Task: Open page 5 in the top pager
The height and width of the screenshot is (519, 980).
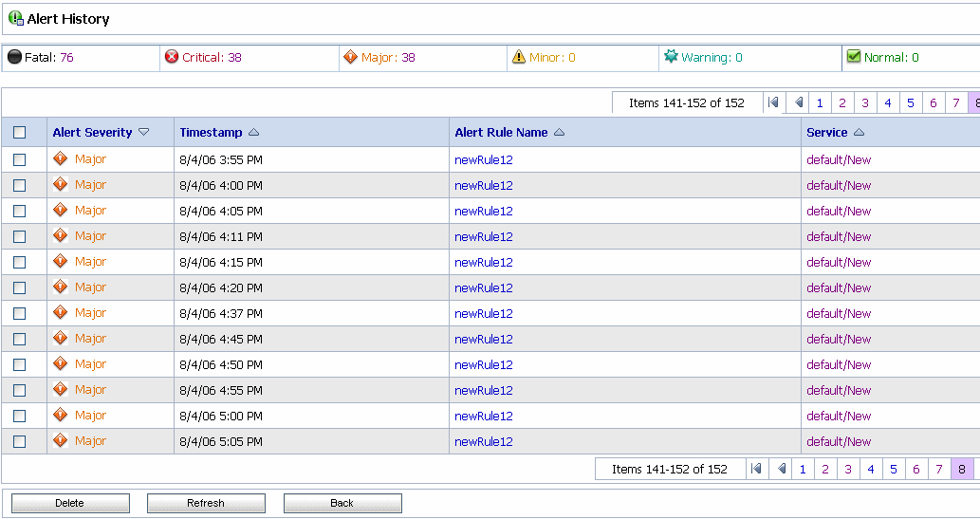Action: (x=911, y=103)
